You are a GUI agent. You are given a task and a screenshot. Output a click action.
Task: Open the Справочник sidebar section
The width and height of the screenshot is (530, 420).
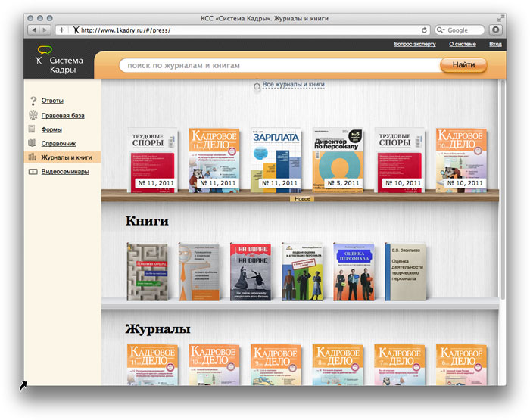(x=58, y=143)
